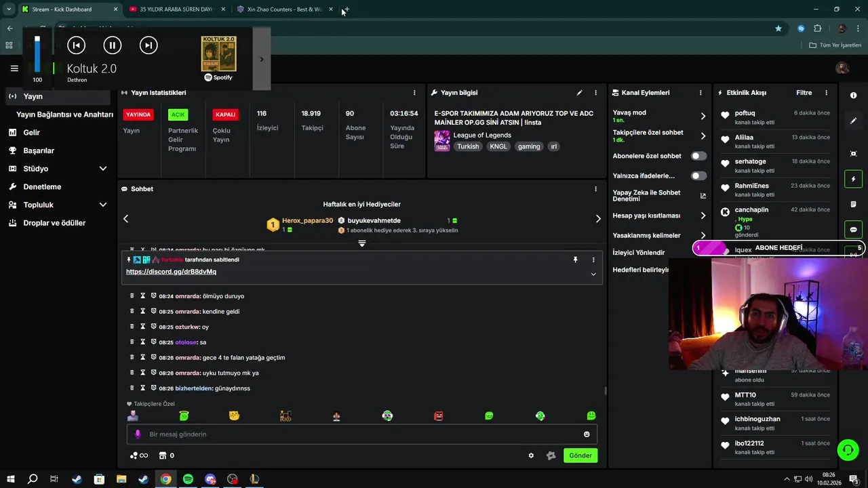Pause the Koltuk 2.0 track
This screenshot has width=868, height=488.
(112, 45)
